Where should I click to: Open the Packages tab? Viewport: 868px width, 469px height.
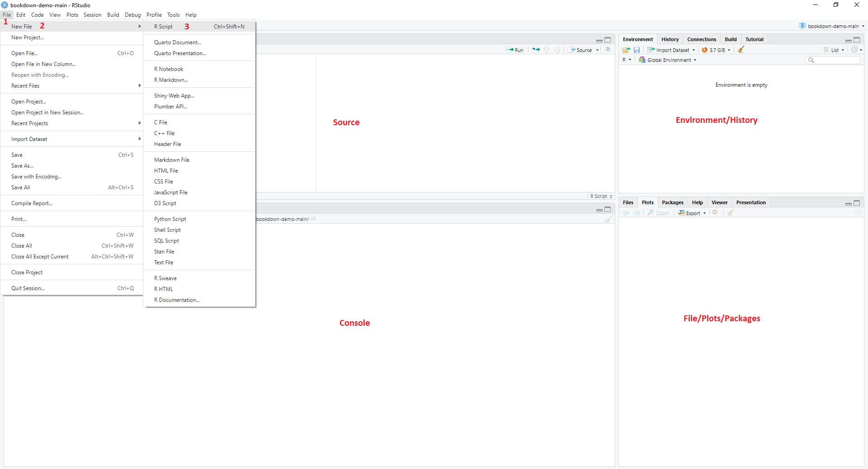672,202
